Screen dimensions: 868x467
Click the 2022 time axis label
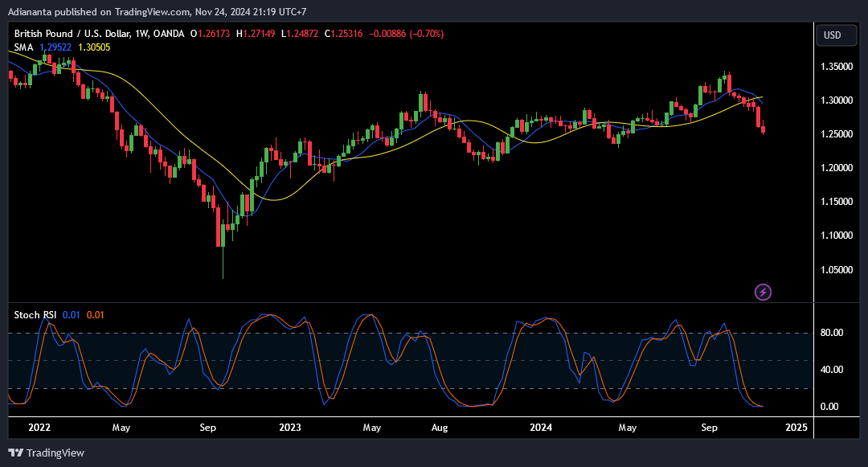[39, 427]
